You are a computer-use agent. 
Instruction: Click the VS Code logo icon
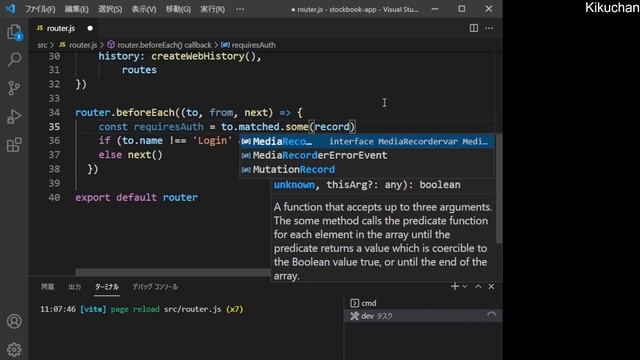click(10, 9)
